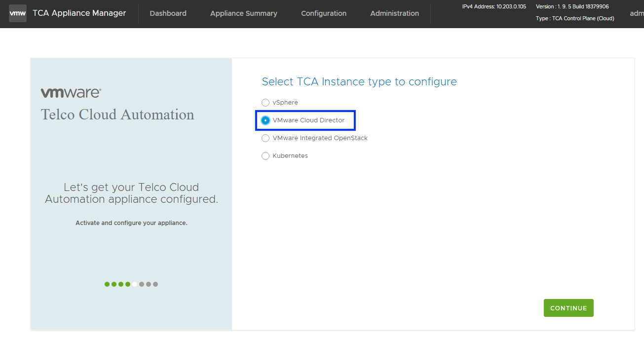This screenshot has width=644, height=339.
Task: Click the vmw logo in the header
Action: pos(18,13)
